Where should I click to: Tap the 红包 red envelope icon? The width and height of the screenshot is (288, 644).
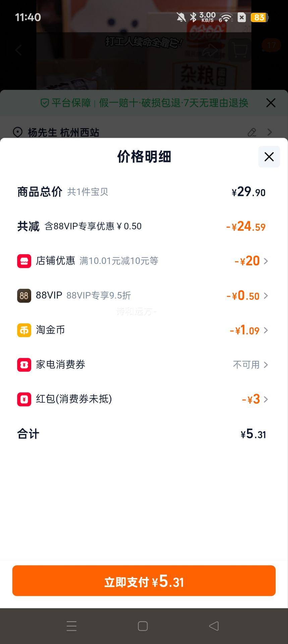(x=24, y=399)
